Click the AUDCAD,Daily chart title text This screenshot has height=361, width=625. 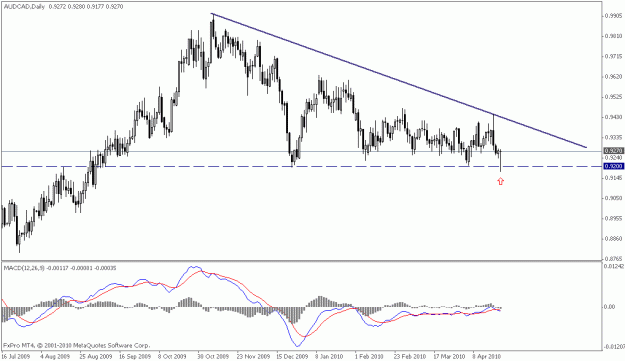(24, 6)
